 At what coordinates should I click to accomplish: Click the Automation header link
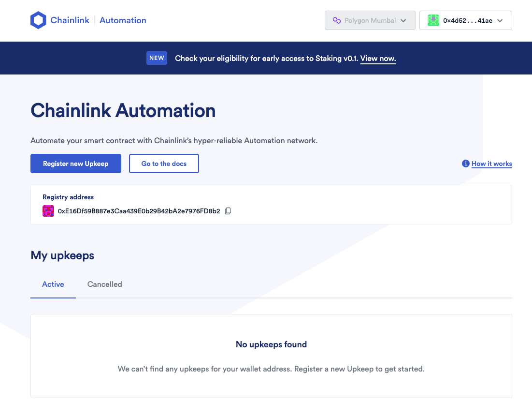[123, 20]
